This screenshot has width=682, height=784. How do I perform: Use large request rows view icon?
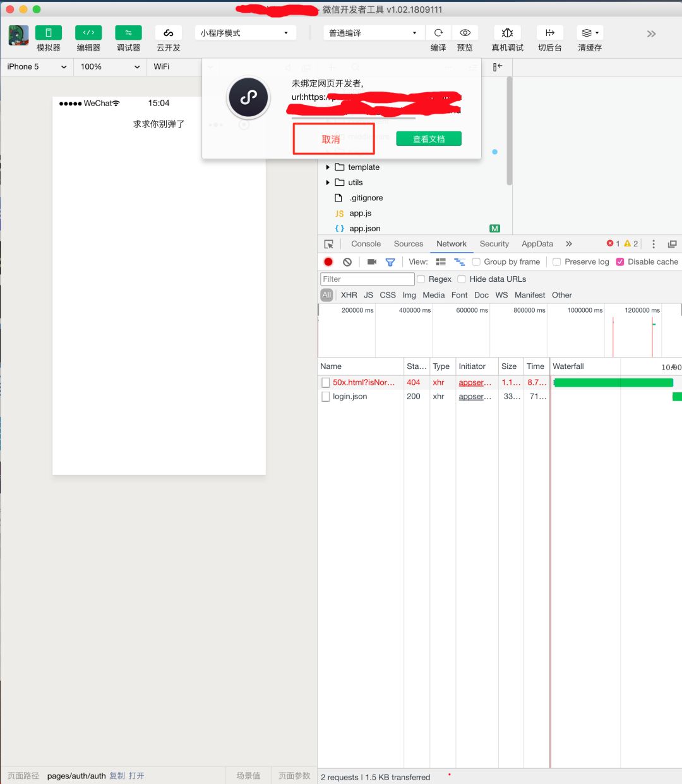point(441,262)
